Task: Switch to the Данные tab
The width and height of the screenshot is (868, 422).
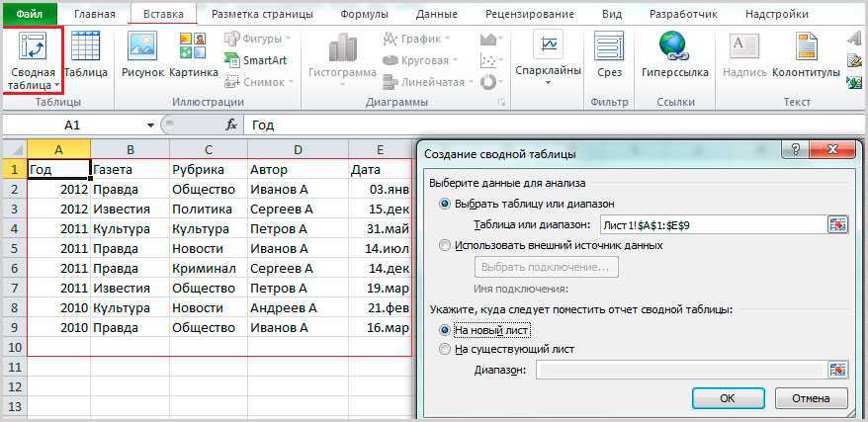Action: (x=437, y=14)
